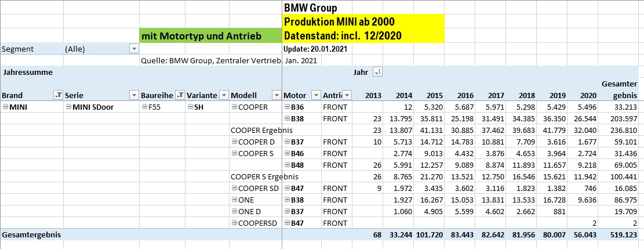The image size is (644, 249).
Task: Toggle the COOPER S model group
Action: click(x=235, y=153)
